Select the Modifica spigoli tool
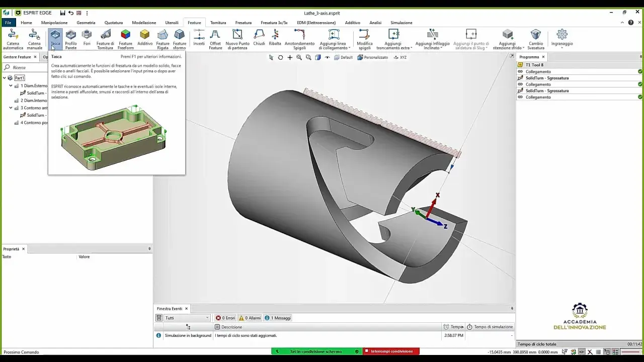 coord(365,39)
